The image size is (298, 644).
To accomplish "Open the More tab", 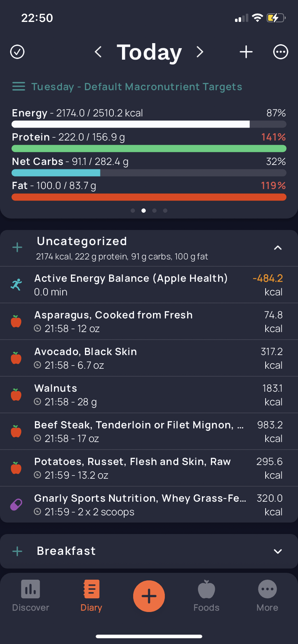I will (x=267, y=596).
